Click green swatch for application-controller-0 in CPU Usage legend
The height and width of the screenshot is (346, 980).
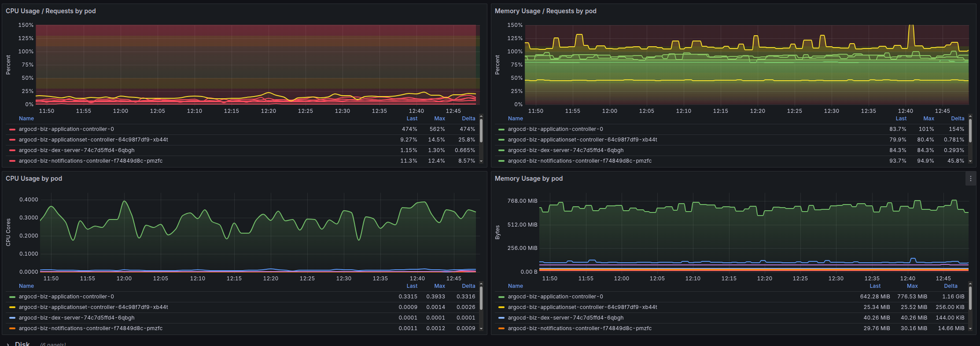pyautogui.click(x=12, y=297)
